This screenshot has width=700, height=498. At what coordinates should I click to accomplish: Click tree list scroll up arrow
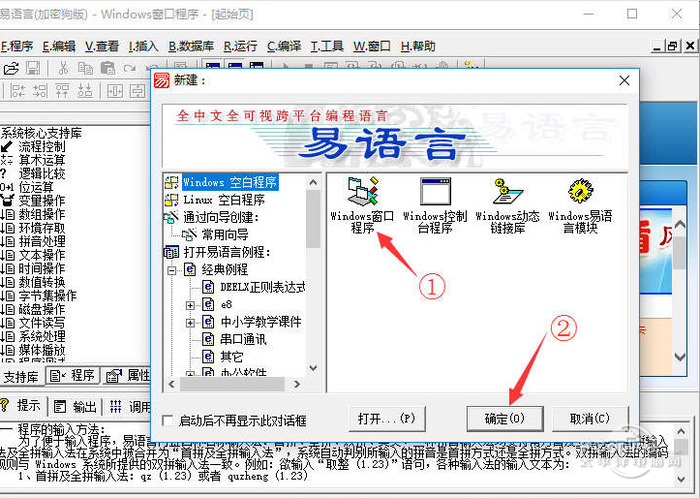pyautogui.click(x=313, y=182)
